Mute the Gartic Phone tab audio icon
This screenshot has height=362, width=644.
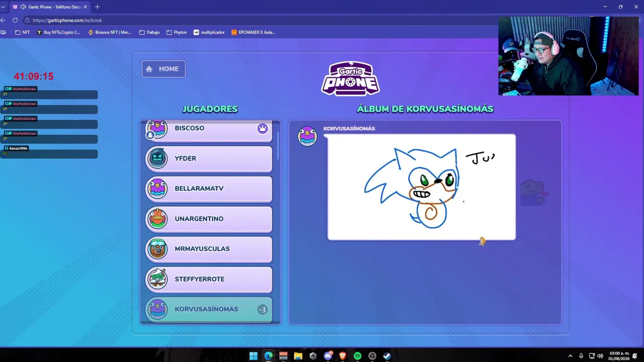pyautogui.click(x=23, y=7)
